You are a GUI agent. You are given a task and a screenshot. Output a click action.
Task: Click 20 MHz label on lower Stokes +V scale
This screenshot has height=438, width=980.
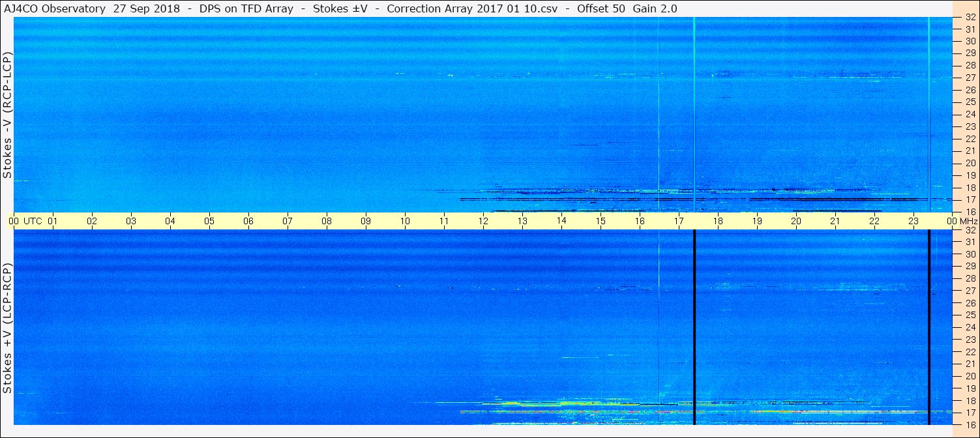tap(970, 376)
